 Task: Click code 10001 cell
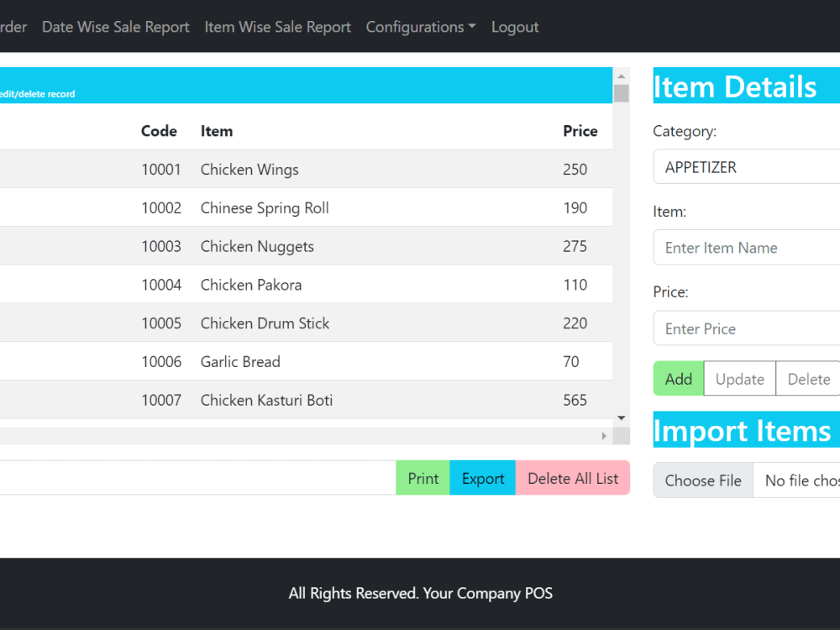click(x=161, y=170)
